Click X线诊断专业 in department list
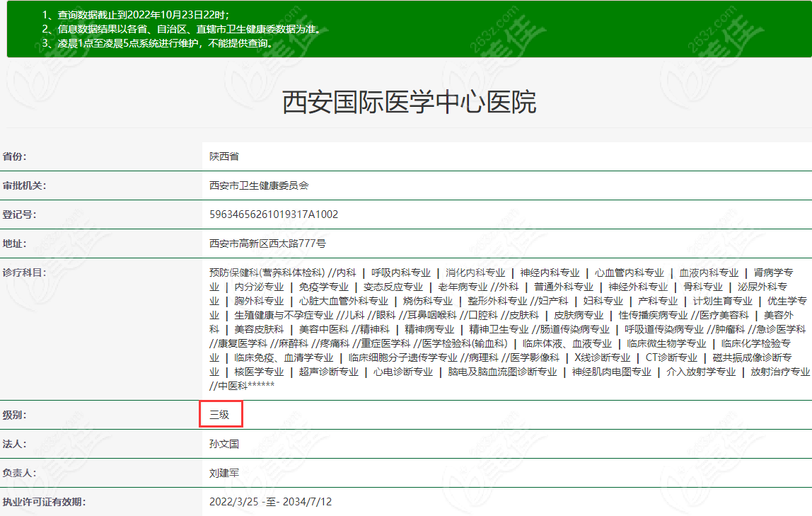The height and width of the screenshot is (516, 812). tap(602, 357)
